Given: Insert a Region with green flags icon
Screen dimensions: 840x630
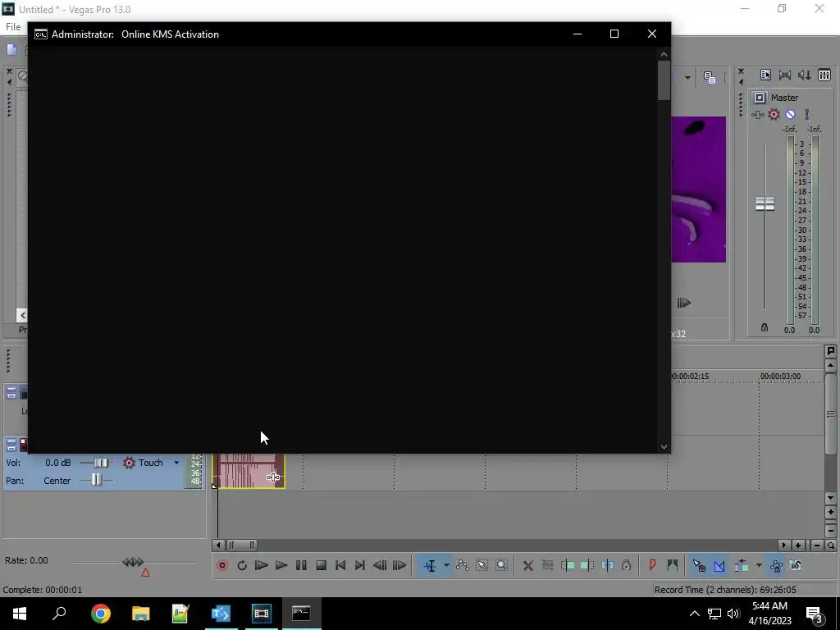Looking at the screenshot, I should pos(673,565).
